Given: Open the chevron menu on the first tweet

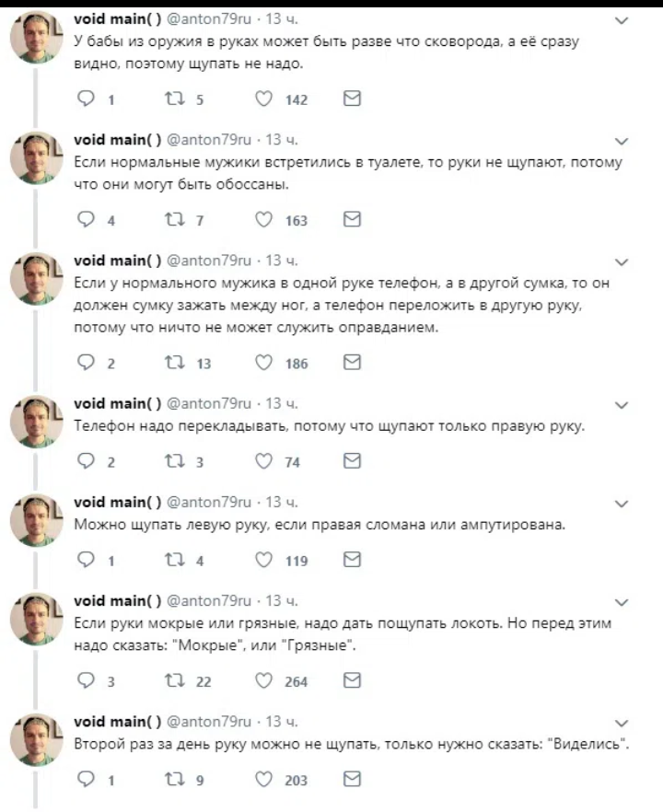Looking at the screenshot, I should pyautogui.click(x=621, y=20).
